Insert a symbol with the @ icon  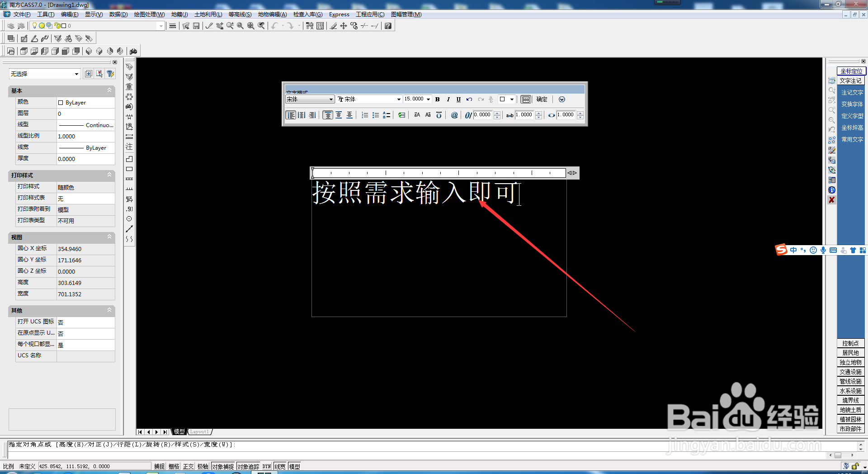(x=454, y=115)
